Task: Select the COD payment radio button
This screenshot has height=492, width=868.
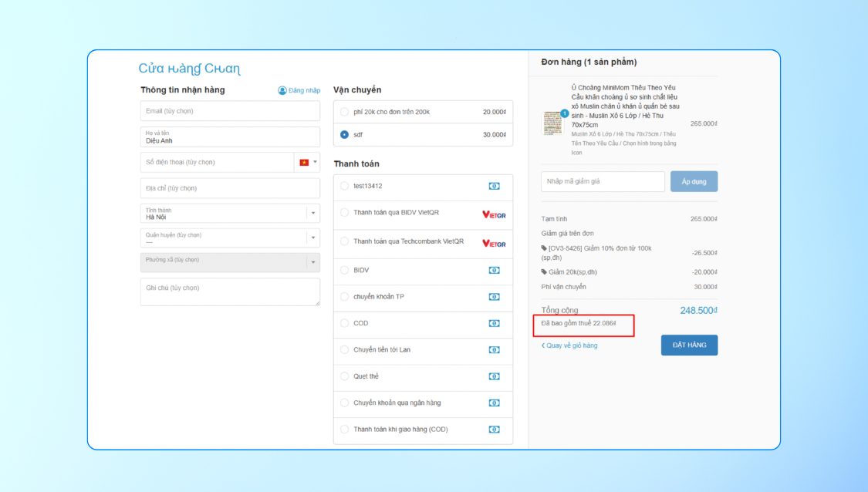Action: pyautogui.click(x=344, y=323)
